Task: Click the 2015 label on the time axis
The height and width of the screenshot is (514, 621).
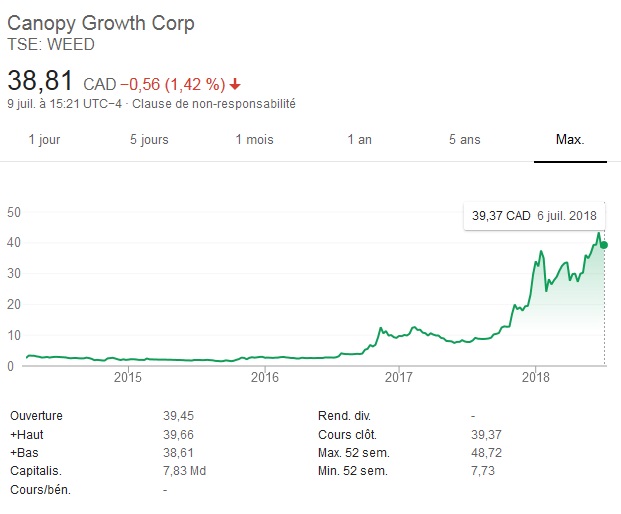Action: point(128,377)
